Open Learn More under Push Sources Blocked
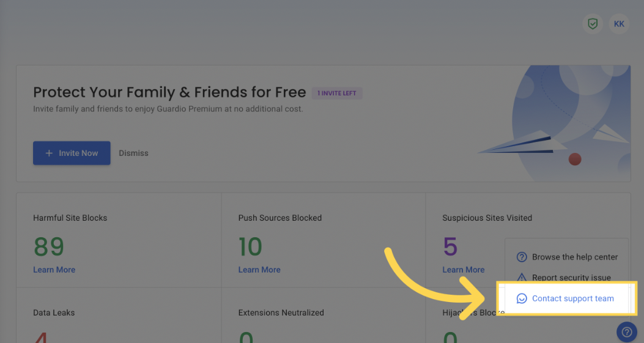 pos(259,270)
